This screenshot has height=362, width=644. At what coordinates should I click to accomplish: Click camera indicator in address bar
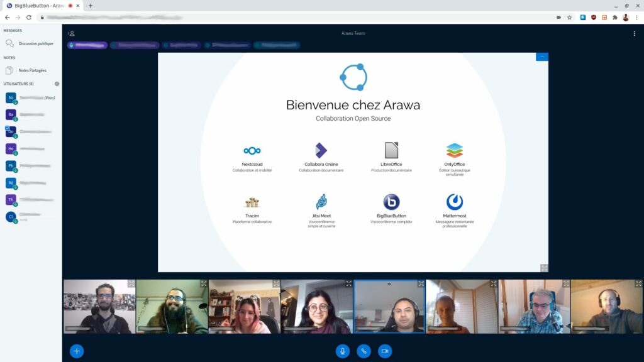pyautogui.click(x=558, y=18)
